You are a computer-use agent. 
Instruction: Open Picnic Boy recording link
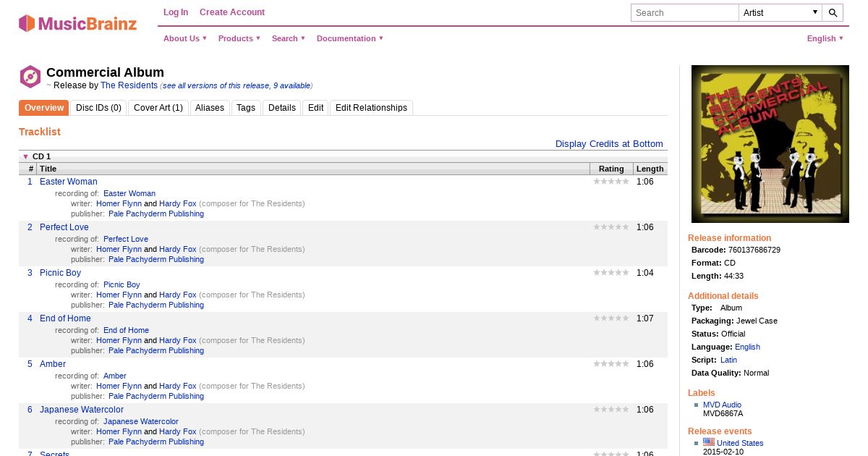(122, 284)
